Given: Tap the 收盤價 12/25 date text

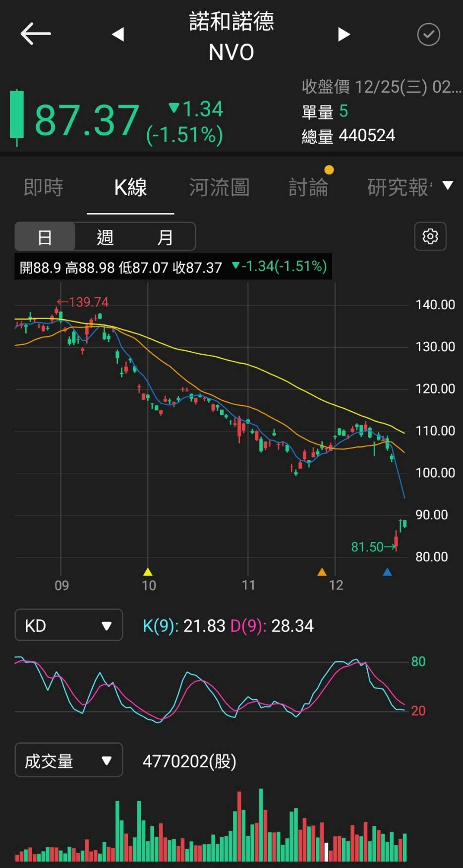Looking at the screenshot, I should [382, 87].
